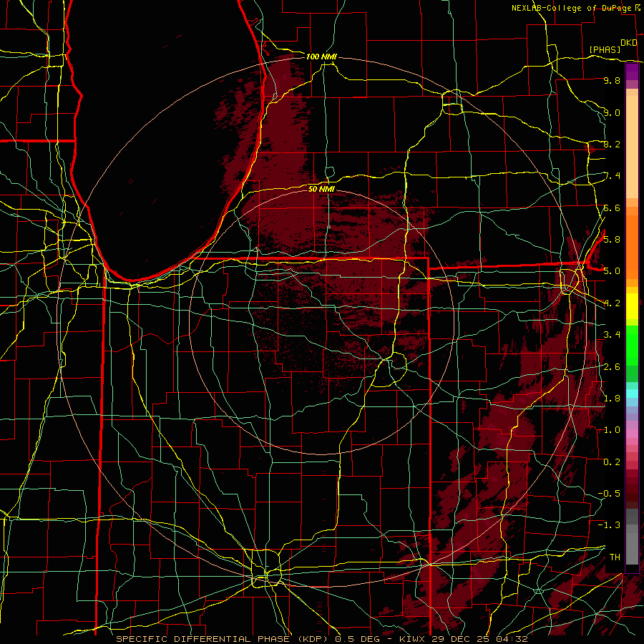Image resolution: width=644 pixels, height=644 pixels.
Task: Click the 1.0 value on the color scale
Action: click(612, 429)
